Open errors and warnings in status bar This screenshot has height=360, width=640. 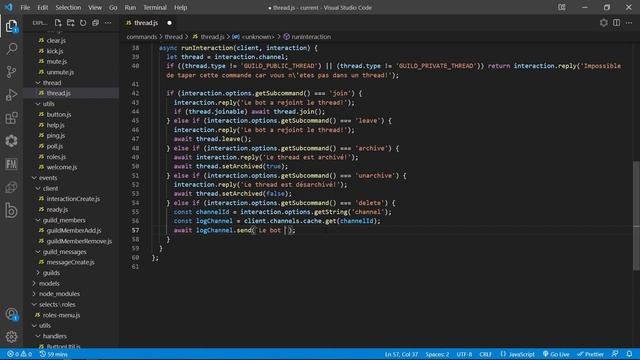tap(19, 354)
